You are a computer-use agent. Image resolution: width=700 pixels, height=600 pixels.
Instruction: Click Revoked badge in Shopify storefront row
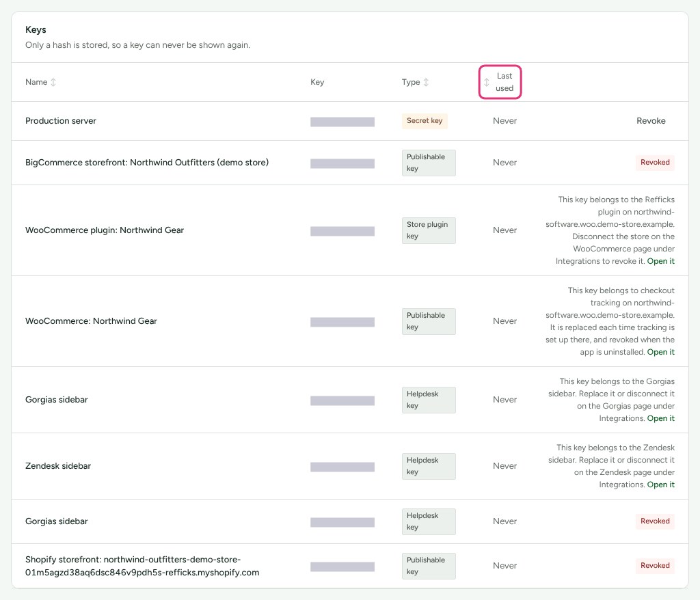(655, 566)
